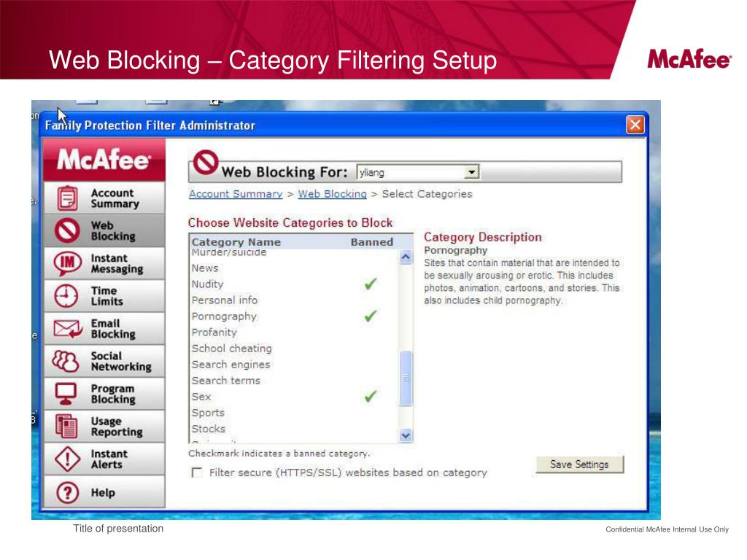Click the Banned column header
Viewport: 747px width, 560px height.
(372, 242)
